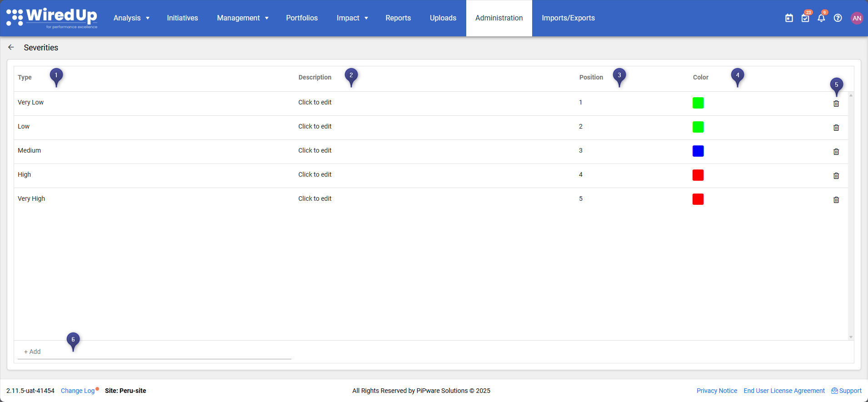Click the green swatch for Very Low
868x402 pixels.
pos(698,103)
